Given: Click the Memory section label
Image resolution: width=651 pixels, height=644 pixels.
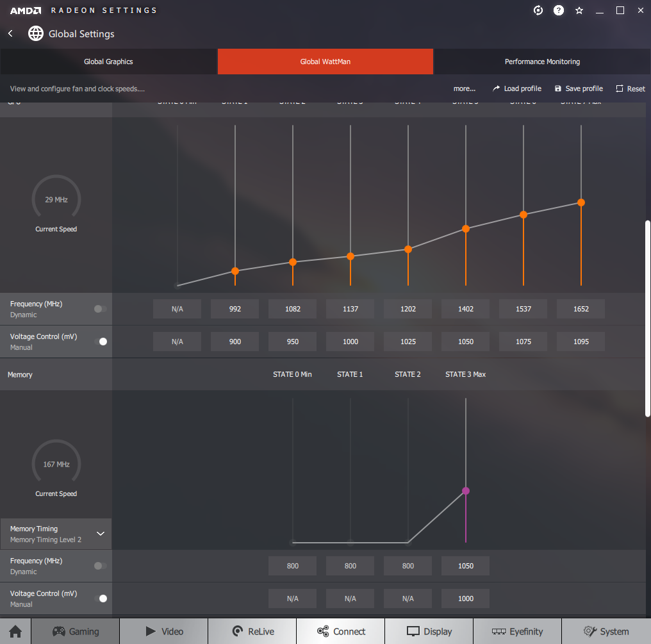Looking at the screenshot, I should click(20, 374).
